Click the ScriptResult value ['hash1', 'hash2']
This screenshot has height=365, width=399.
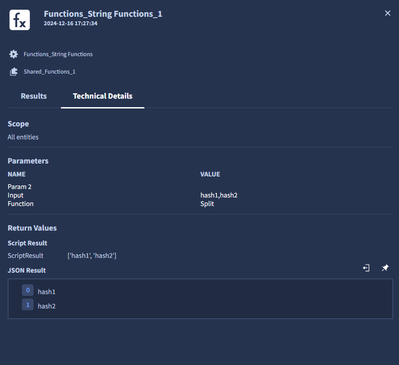tap(92, 256)
